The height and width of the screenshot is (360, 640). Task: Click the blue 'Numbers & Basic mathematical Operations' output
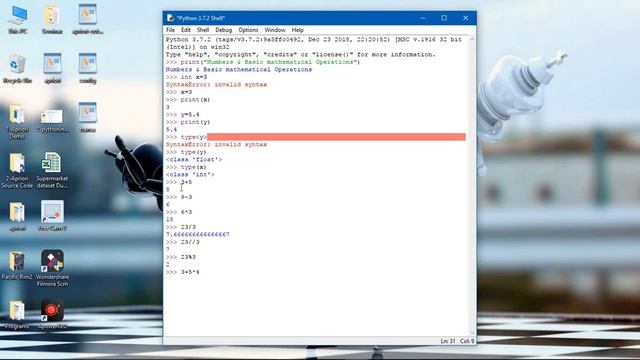239,69
